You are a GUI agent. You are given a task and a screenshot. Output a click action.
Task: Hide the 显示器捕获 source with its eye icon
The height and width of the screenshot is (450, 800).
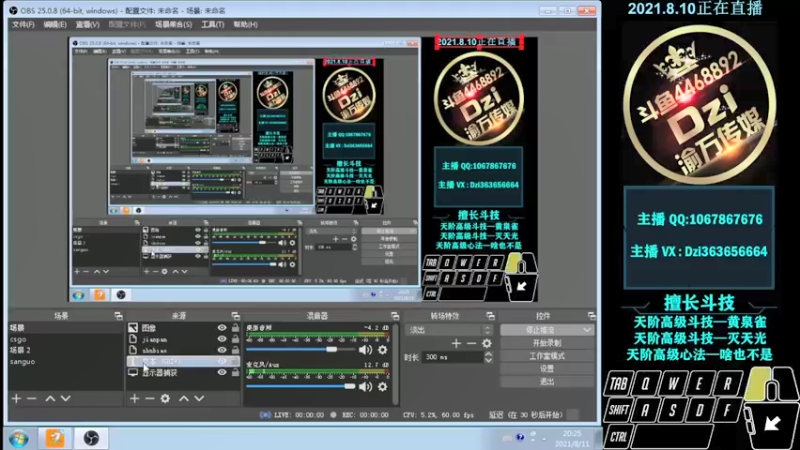point(222,372)
